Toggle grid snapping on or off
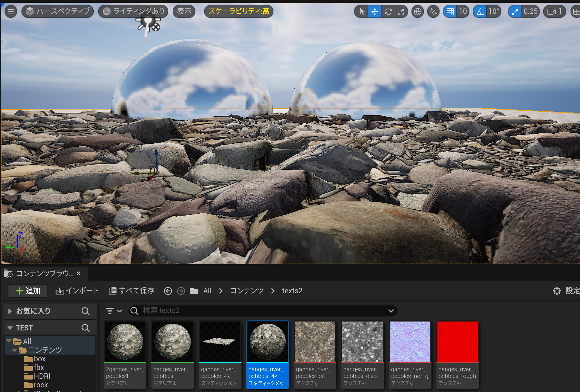Screen dimensions: 580x392 pyautogui.click(x=450, y=11)
